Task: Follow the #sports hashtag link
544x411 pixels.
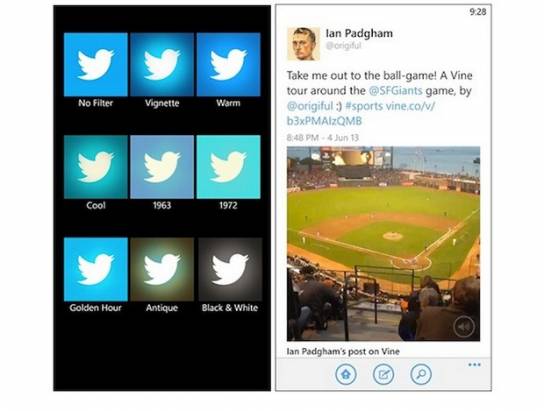Action: [364, 106]
